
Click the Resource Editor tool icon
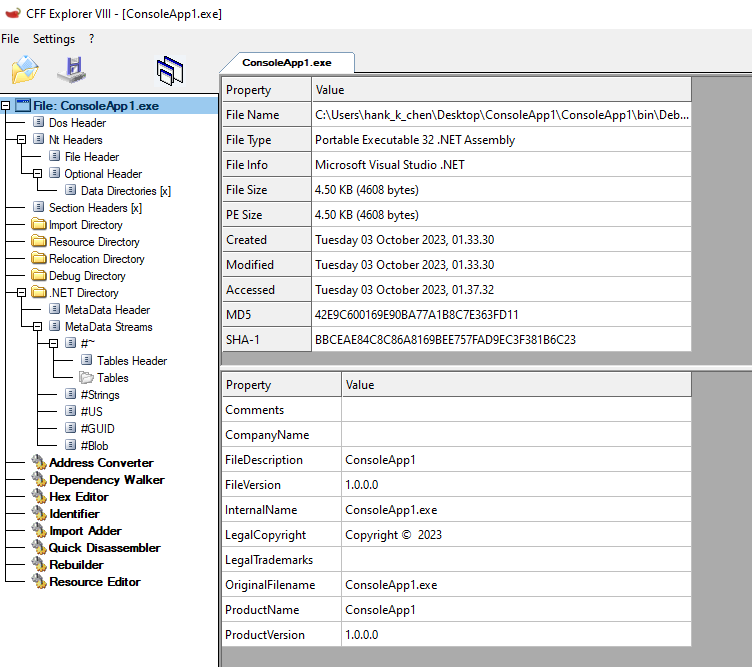pyautogui.click(x=39, y=582)
